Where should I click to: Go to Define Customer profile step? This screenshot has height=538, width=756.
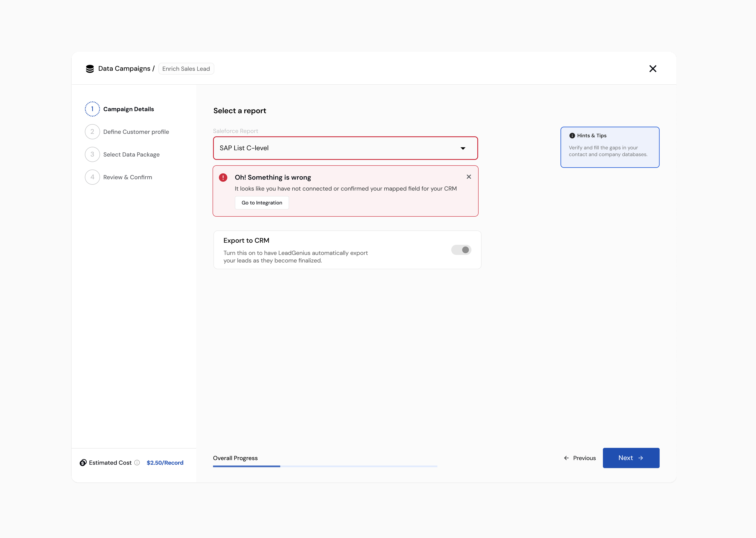point(136,132)
